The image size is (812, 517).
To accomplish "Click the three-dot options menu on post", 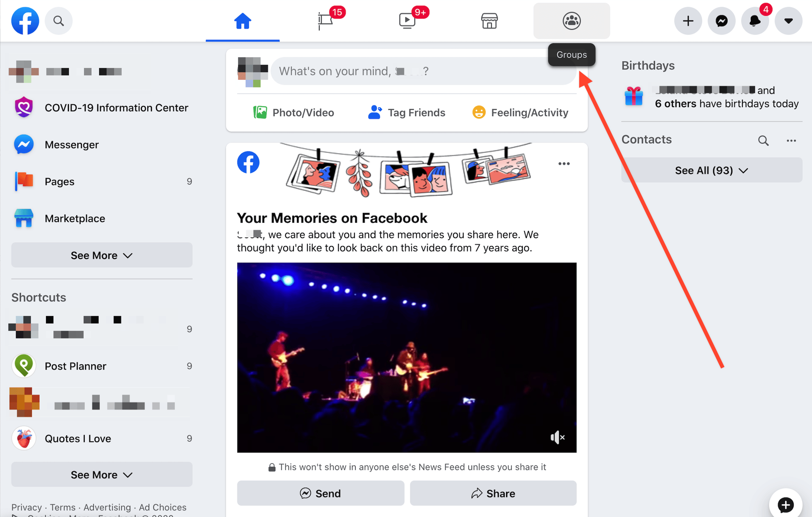I will pyautogui.click(x=563, y=163).
